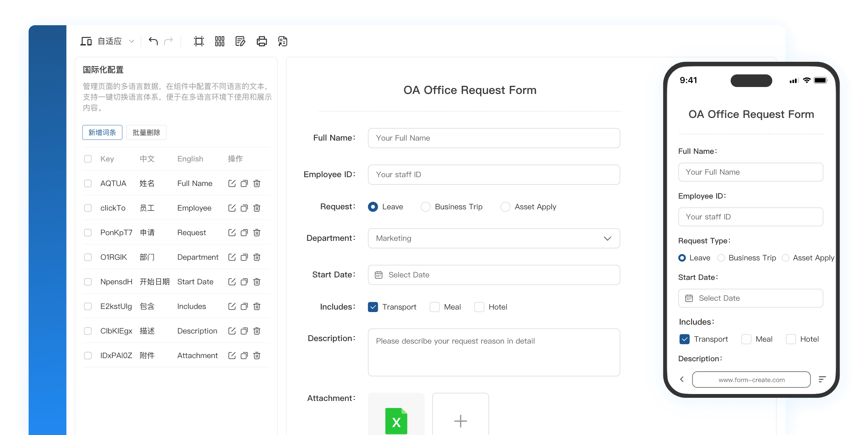Delete the E2kstUlg Includes entry
Image resolution: width=868 pixels, height=435 pixels.
[x=257, y=306]
